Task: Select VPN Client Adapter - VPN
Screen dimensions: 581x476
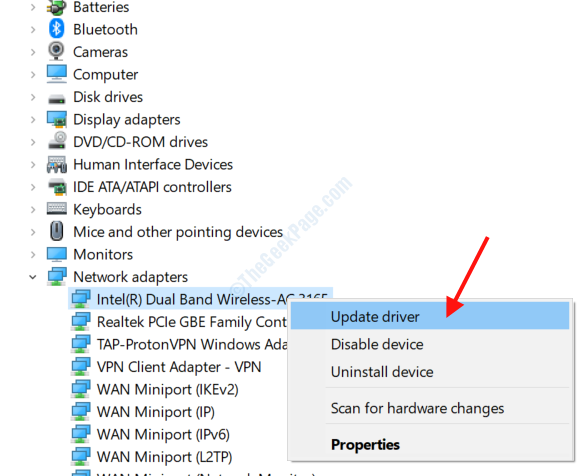Action: click(x=179, y=367)
